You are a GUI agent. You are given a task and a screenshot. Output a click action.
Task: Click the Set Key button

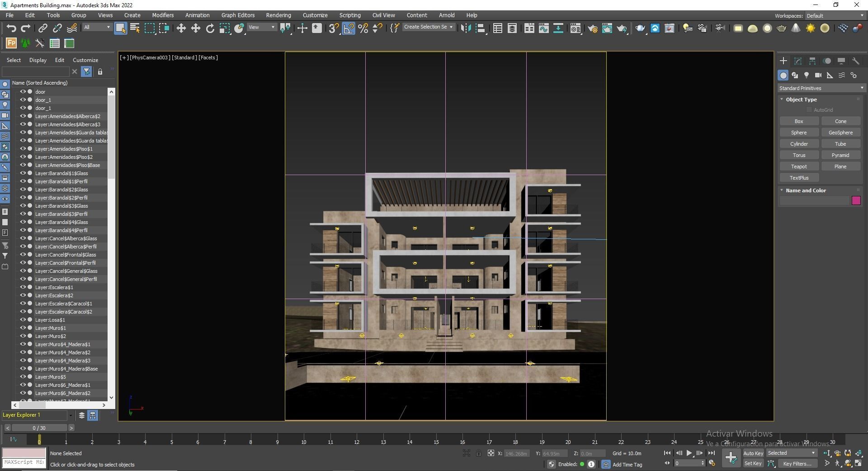pos(753,463)
